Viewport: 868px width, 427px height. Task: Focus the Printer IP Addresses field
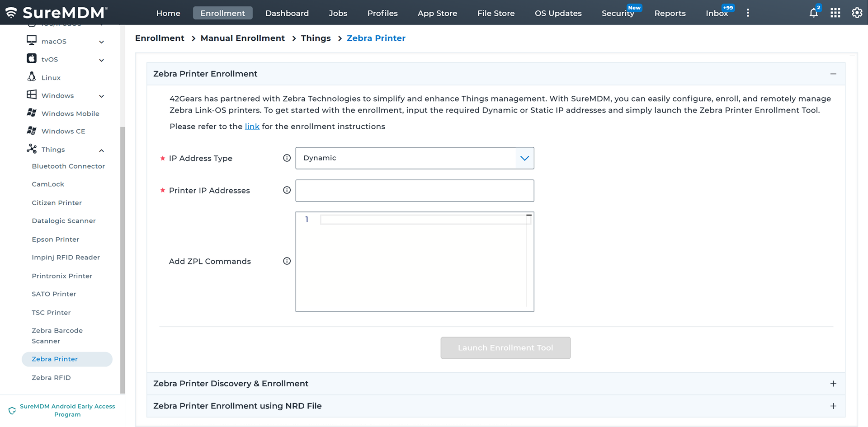coord(415,191)
